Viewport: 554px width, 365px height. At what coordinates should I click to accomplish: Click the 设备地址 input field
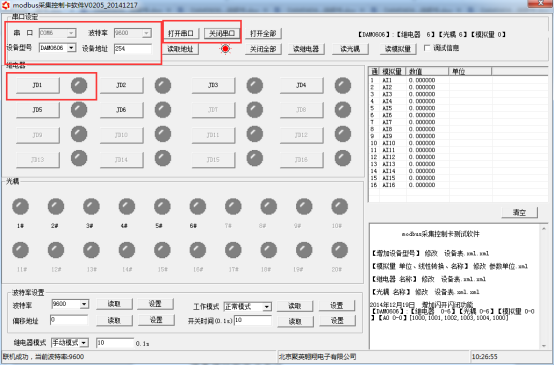coord(133,49)
